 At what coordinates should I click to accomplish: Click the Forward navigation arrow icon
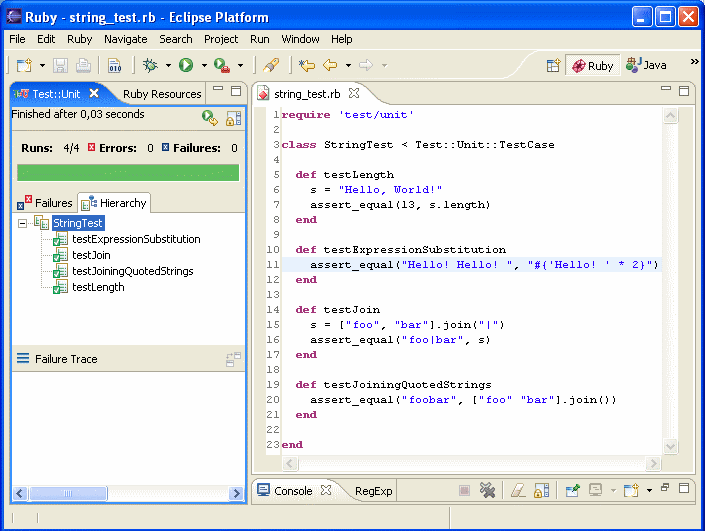tap(366, 66)
